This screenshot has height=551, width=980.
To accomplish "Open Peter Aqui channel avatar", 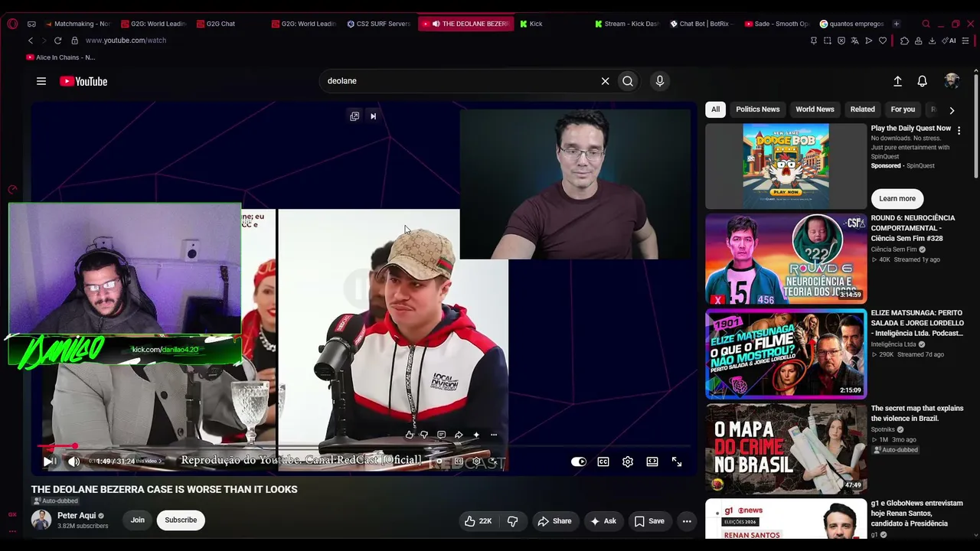I will (x=41, y=520).
